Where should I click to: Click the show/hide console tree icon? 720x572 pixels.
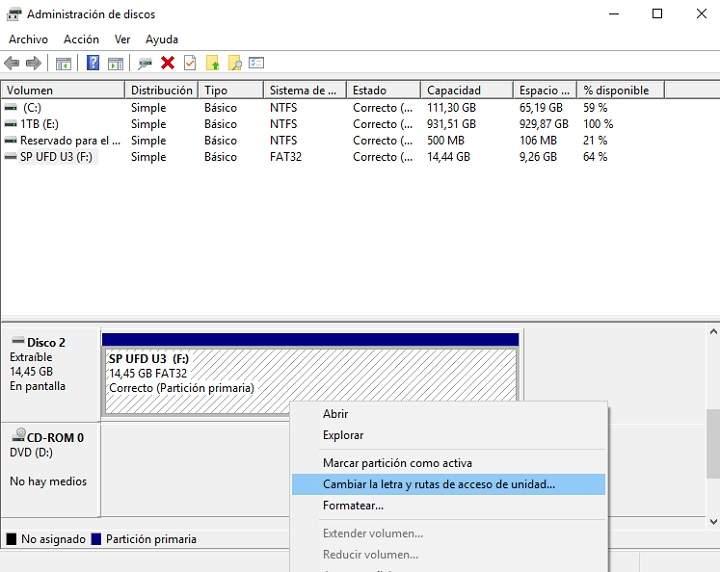pos(64,63)
